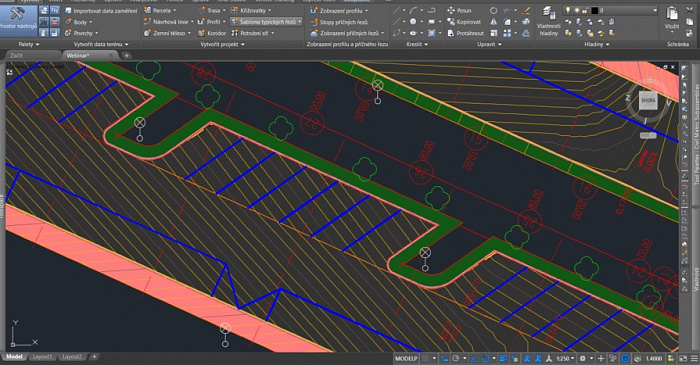This screenshot has width=700, height=365.
Task: Expand the Vytvořit projekt panel
Action: (x=222, y=44)
